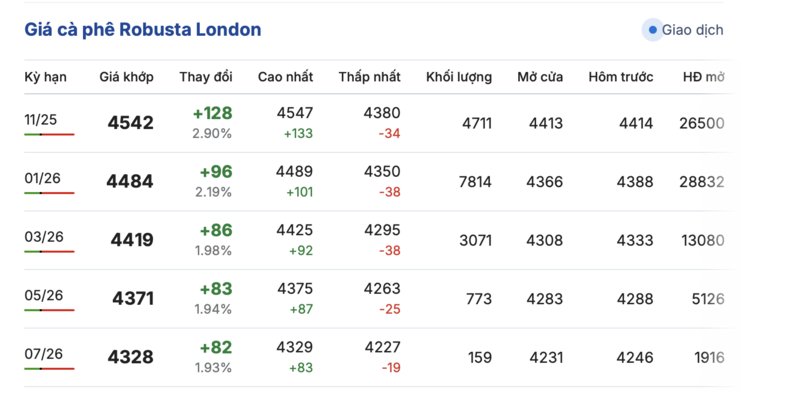800x405 pixels.
Task: Click the Khối lượng column header
Action: (x=459, y=77)
